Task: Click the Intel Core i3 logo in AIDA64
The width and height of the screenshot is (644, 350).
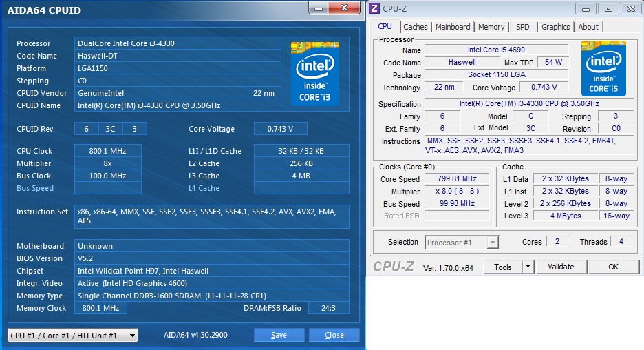Action: click(315, 74)
